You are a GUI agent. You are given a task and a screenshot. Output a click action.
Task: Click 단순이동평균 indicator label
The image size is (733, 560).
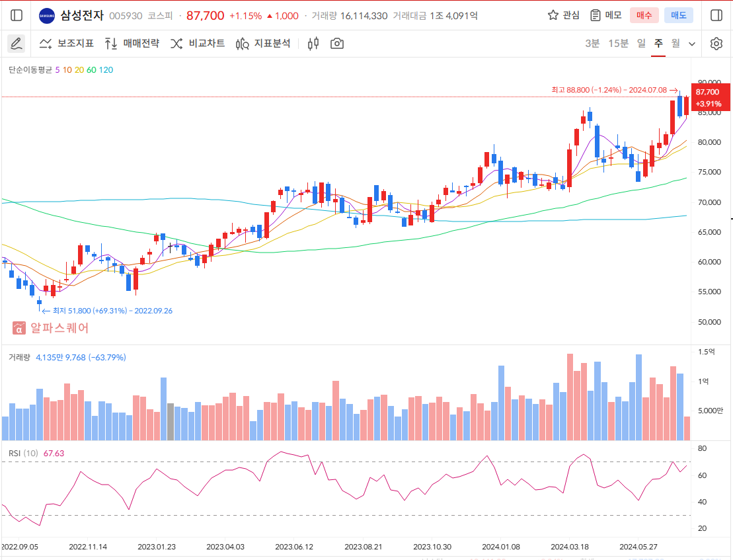[30, 69]
